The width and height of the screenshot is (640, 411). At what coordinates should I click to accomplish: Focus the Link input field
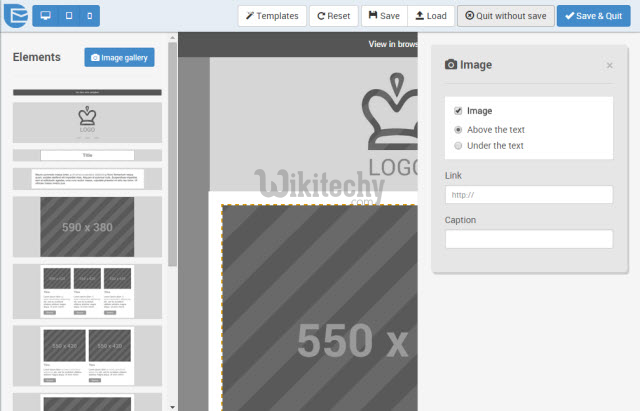528,195
